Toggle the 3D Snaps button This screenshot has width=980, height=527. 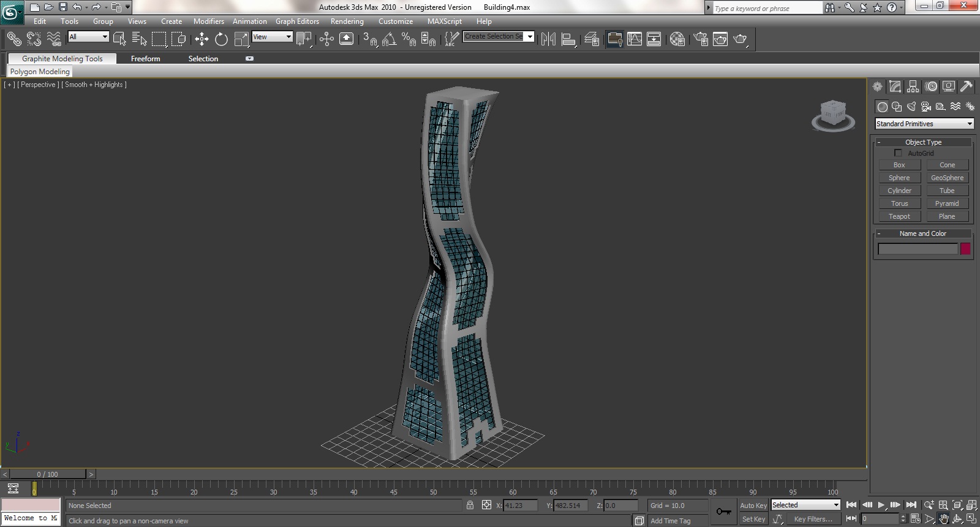point(369,39)
